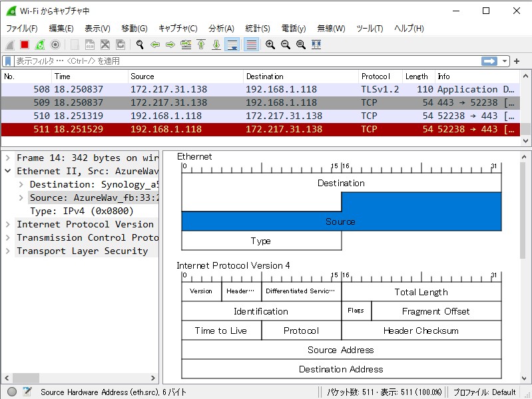Zoom out packet list text
Screen dimensions: 532x399
[x=286, y=45]
